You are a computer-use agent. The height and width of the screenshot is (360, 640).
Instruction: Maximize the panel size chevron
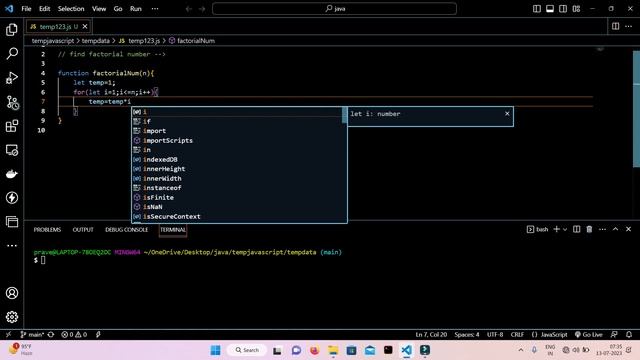click(615, 229)
